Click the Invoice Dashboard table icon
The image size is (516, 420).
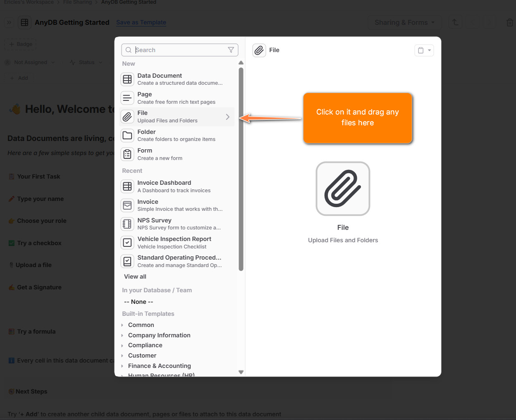tap(127, 186)
